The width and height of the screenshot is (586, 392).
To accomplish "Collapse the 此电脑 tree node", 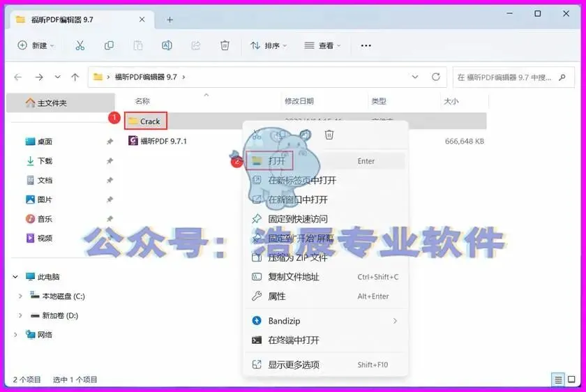I will 15,277.
